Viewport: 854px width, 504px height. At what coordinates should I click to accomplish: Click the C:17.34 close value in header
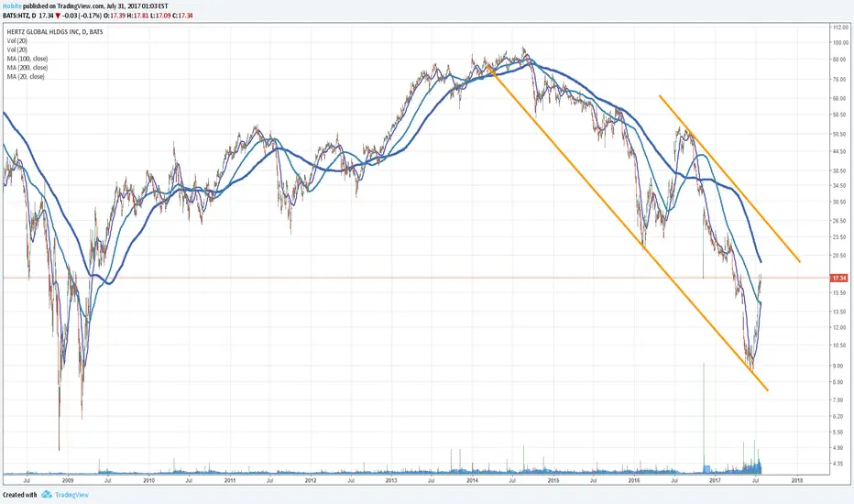[x=182, y=16]
